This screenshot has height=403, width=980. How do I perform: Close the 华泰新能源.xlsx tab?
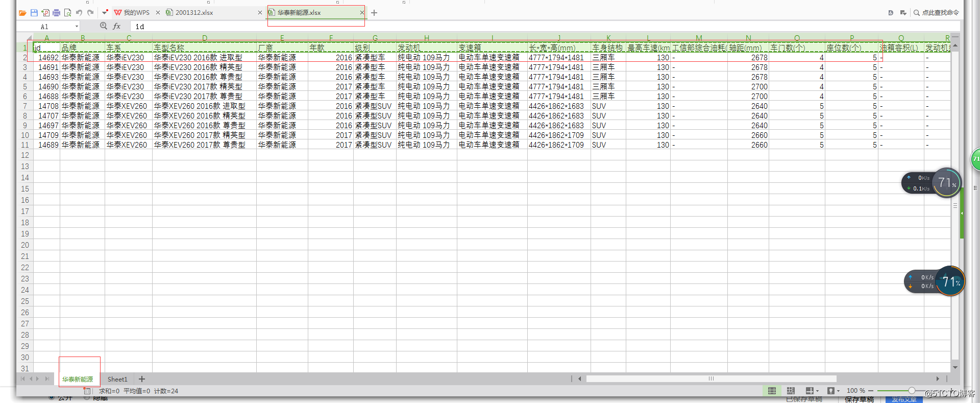click(361, 13)
